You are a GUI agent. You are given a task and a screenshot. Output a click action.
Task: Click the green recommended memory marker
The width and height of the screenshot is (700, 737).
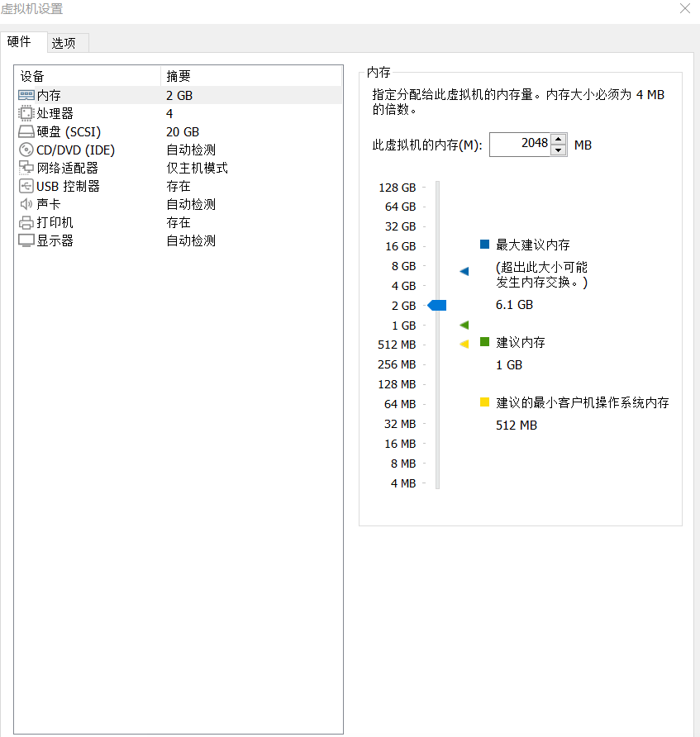click(464, 325)
